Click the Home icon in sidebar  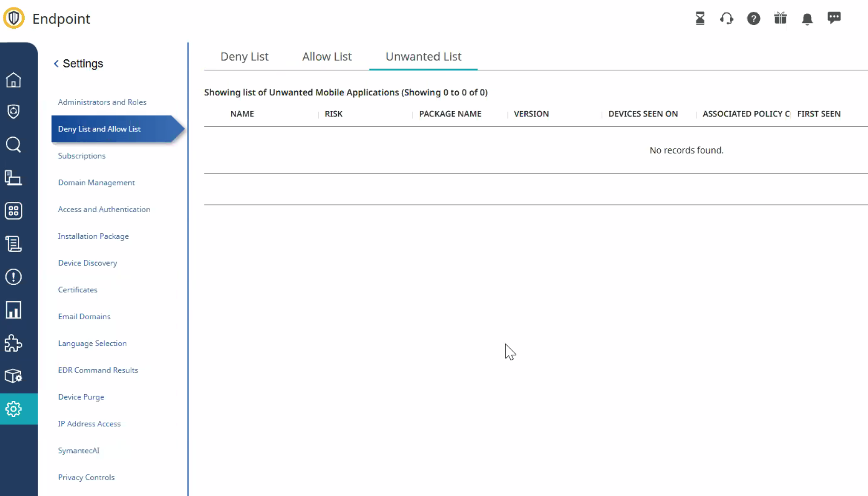pos(13,80)
